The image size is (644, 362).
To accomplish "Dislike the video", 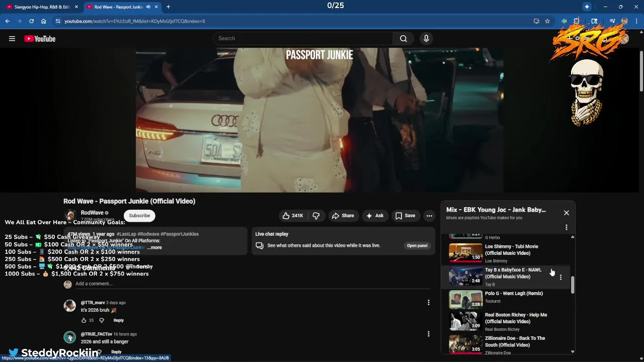I will pos(316,216).
